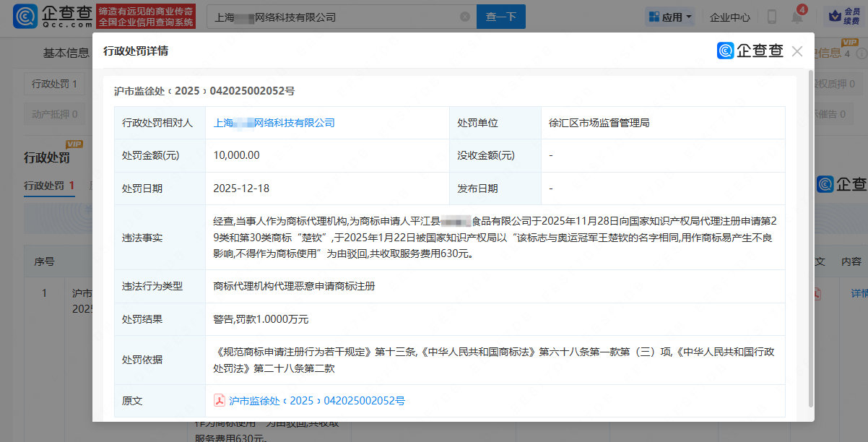This screenshot has width=868, height=442.
Task: Open the original PDF document link
Action: tap(317, 400)
